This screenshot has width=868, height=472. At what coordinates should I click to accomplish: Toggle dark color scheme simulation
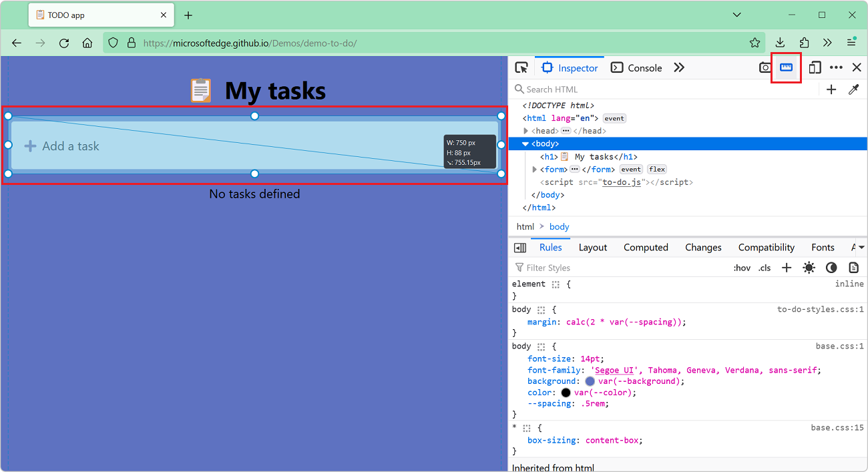831,268
